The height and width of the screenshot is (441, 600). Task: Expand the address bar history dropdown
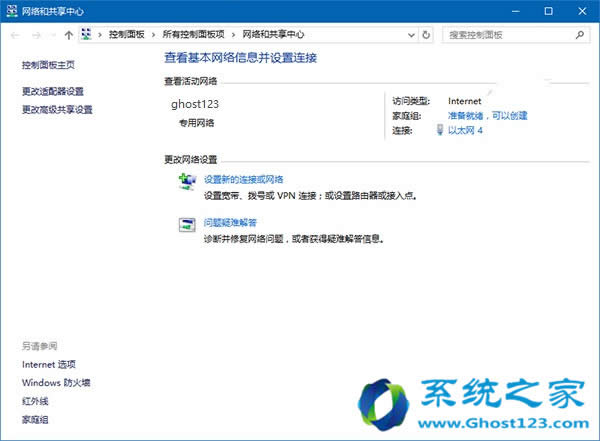coord(410,34)
